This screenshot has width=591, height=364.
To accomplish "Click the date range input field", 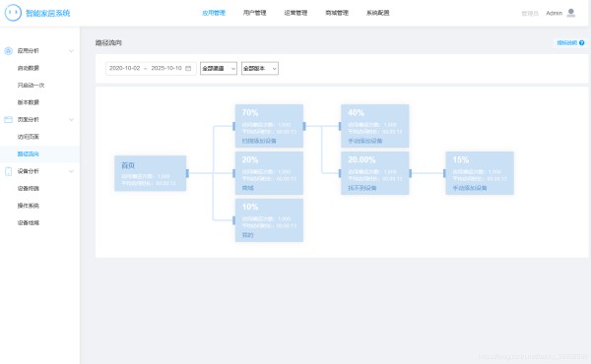I will tap(151, 68).
